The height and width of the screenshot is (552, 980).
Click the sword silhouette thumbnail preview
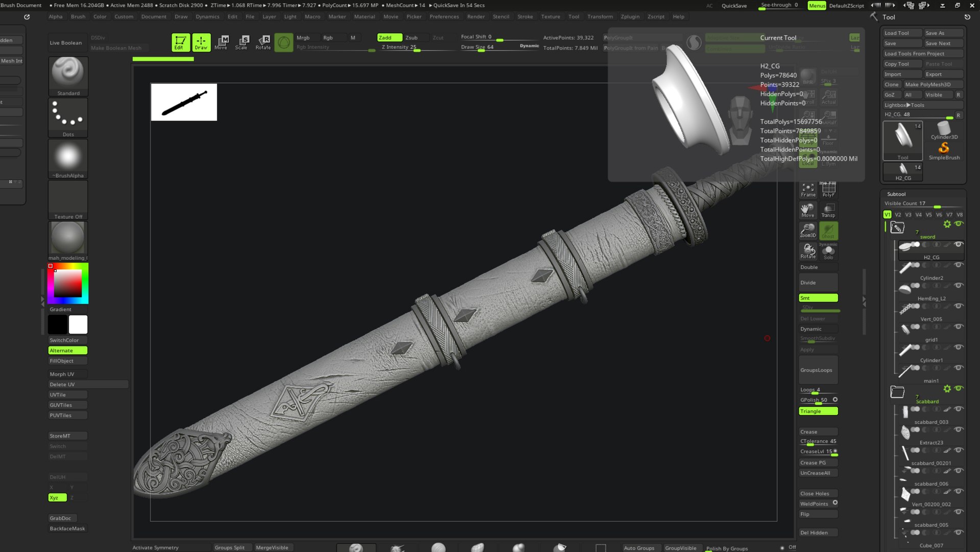pos(184,102)
